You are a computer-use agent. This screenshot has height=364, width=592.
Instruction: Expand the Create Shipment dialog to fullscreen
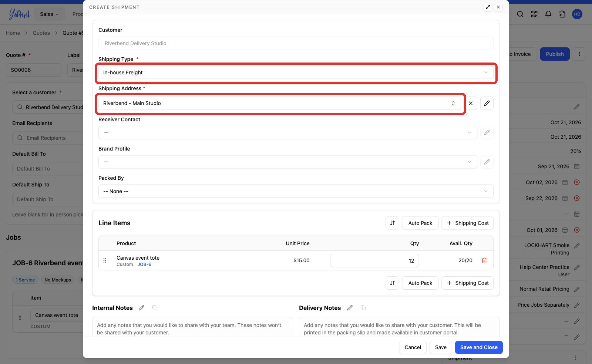tap(488, 7)
